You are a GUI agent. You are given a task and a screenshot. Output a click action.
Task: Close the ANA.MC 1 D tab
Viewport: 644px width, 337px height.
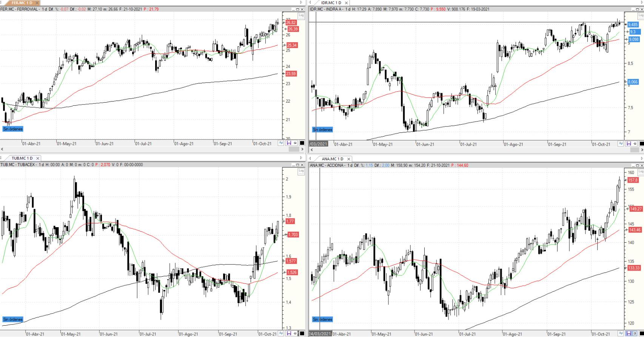pyautogui.click(x=348, y=159)
